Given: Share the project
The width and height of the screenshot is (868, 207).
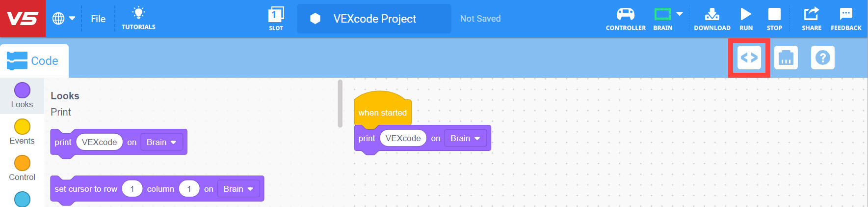Looking at the screenshot, I should point(811,19).
